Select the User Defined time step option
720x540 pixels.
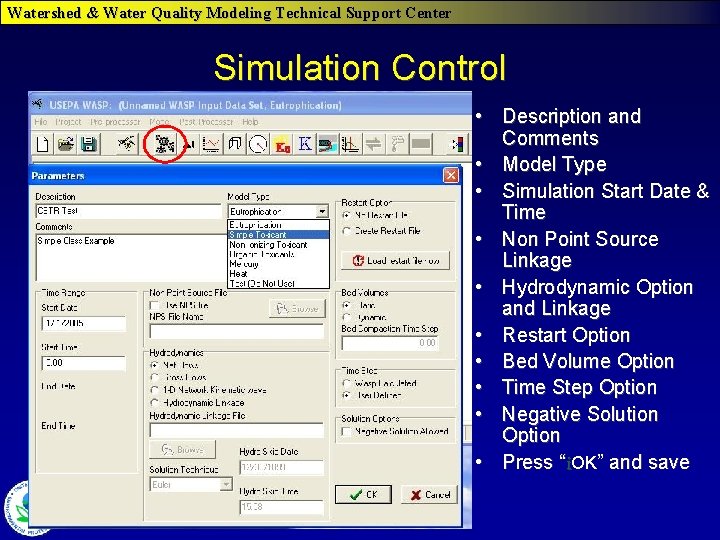tap(347, 395)
